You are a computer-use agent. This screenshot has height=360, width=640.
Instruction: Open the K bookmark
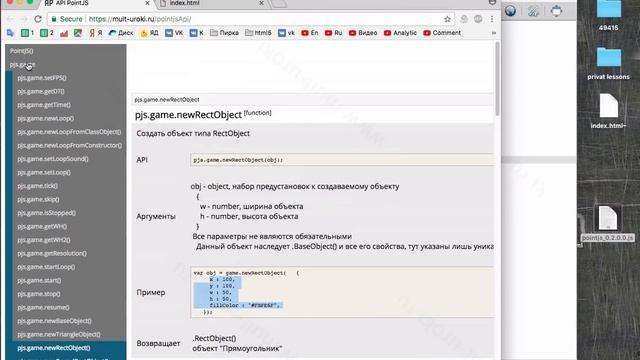coord(197,33)
